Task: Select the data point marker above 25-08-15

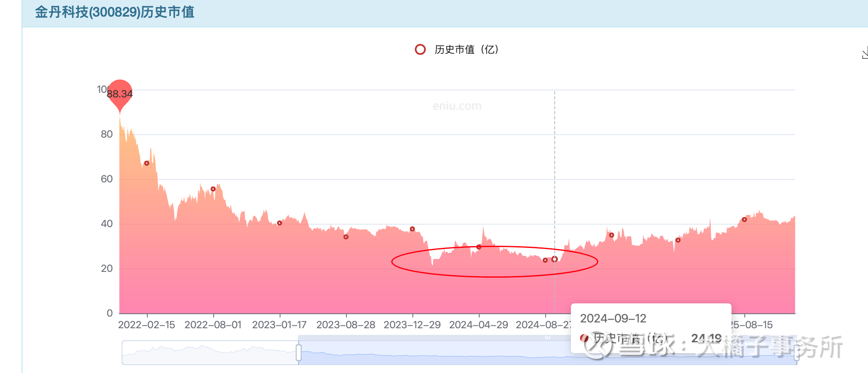Action: (x=744, y=220)
